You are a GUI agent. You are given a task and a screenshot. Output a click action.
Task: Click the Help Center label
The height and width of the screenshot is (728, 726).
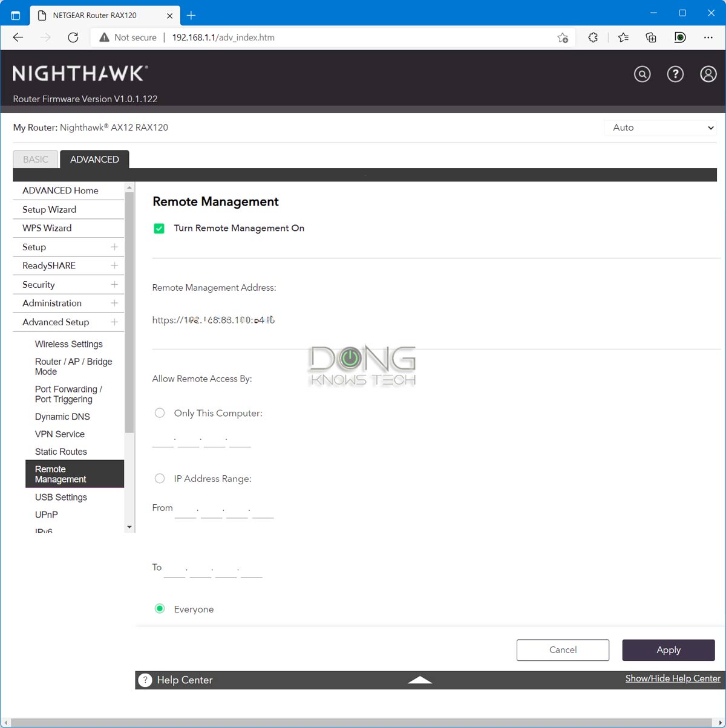(x=185, y=680)
